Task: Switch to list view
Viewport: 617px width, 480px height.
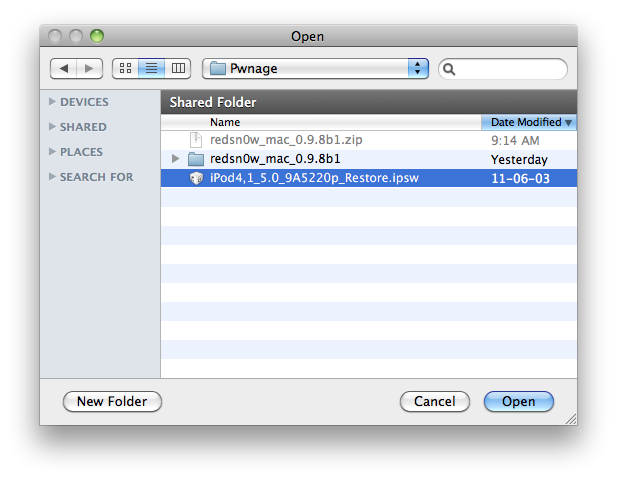Action: (x=152, y=68)
